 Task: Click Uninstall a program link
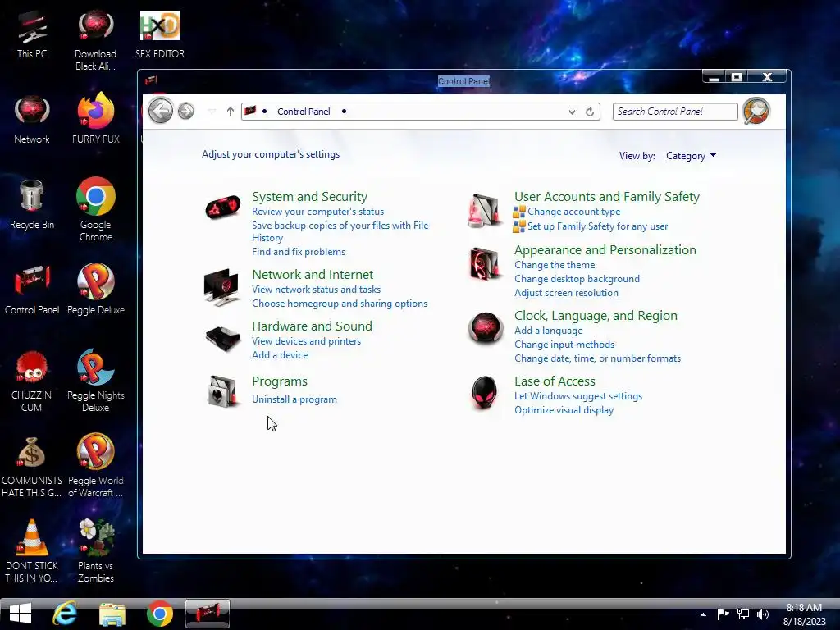click(x=294, y=399)
